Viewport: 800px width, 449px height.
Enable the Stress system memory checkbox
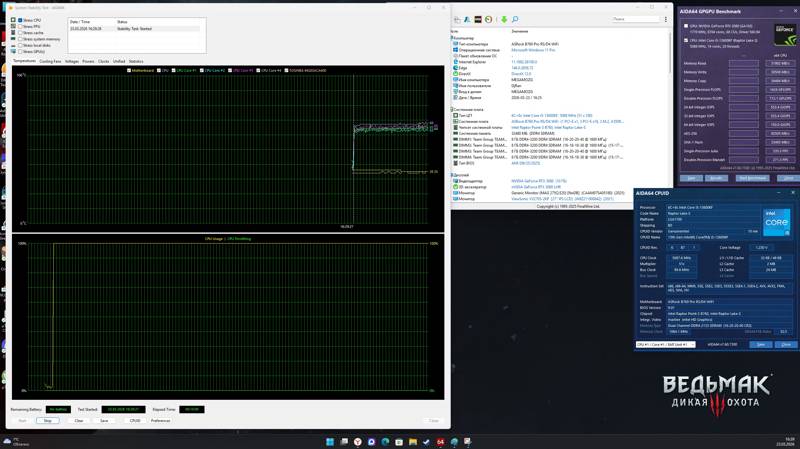coord(20,39)
